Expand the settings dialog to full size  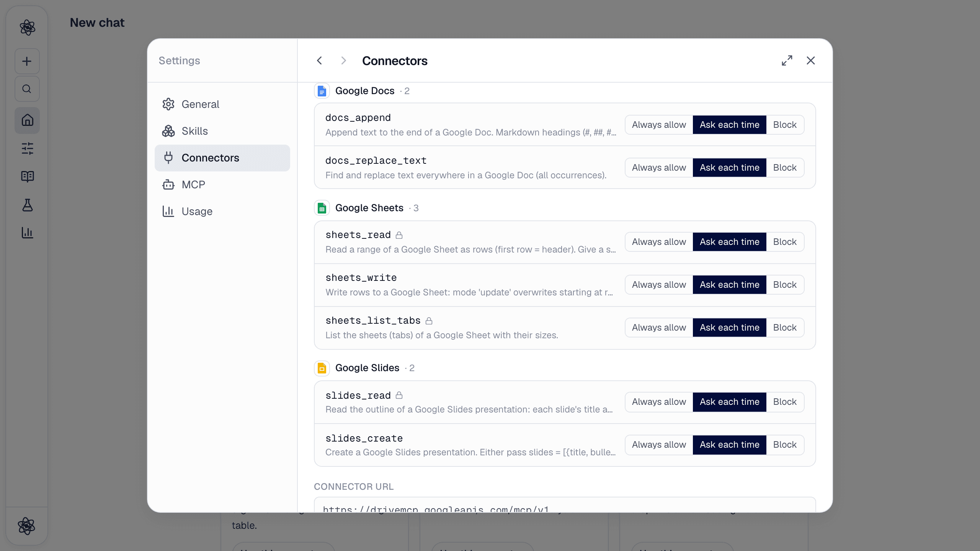click(x=787, y=60)
